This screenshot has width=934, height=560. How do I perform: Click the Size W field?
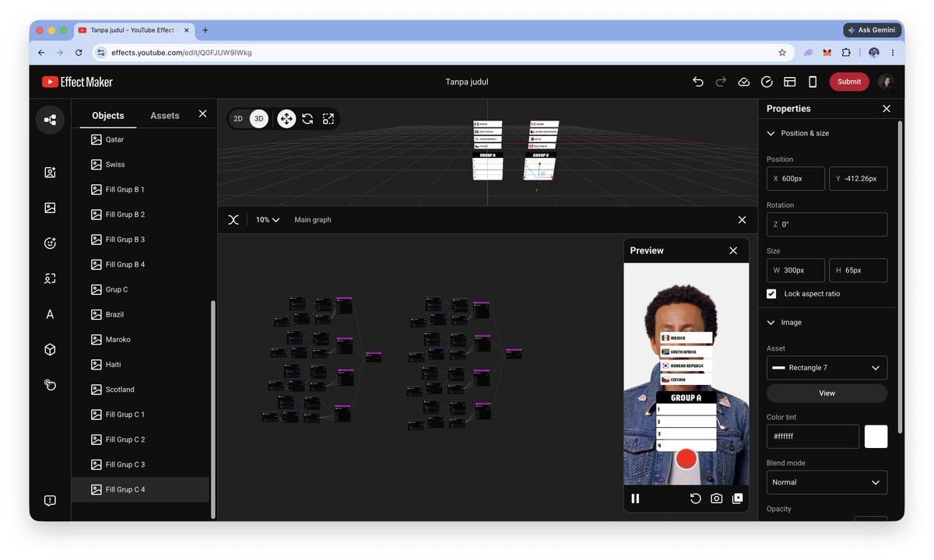tap(795, 271)
